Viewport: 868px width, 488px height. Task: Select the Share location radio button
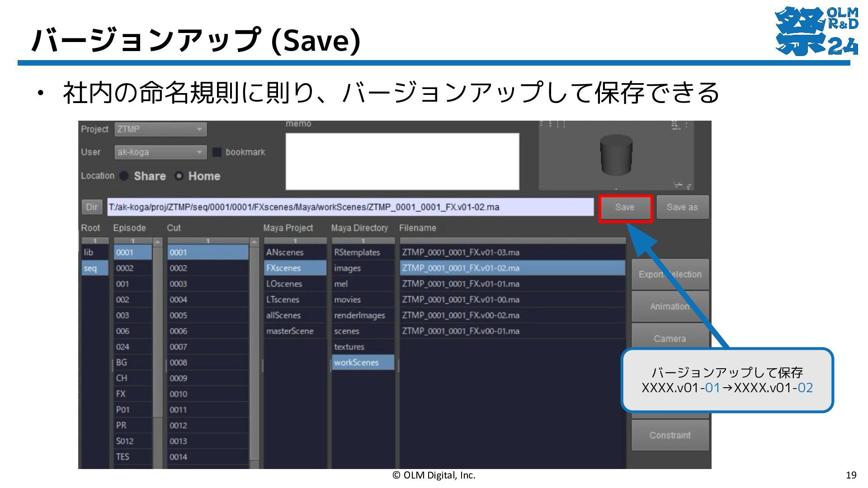coord(124,176)
